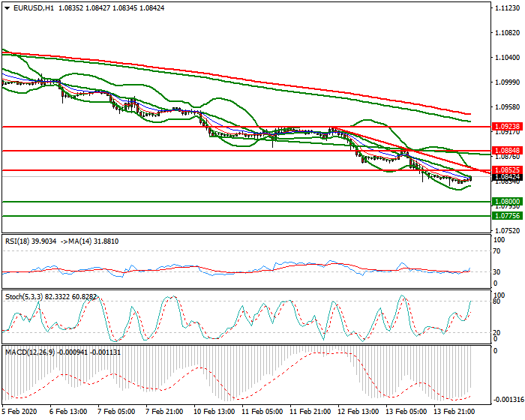Image resolution: width=525 pixels, height=420 pixels.
Task: Click the 12 Feb 13:00 time label
Action: (358, 411)
